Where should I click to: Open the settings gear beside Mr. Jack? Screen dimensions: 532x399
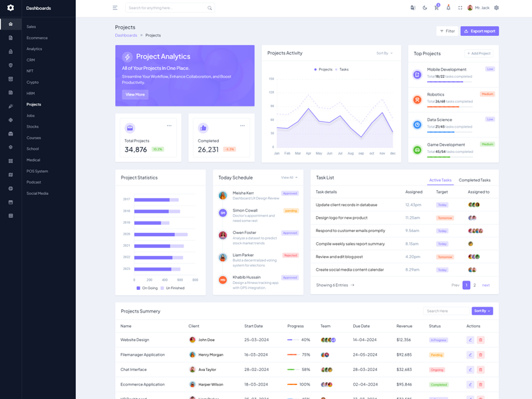point(496,8)
